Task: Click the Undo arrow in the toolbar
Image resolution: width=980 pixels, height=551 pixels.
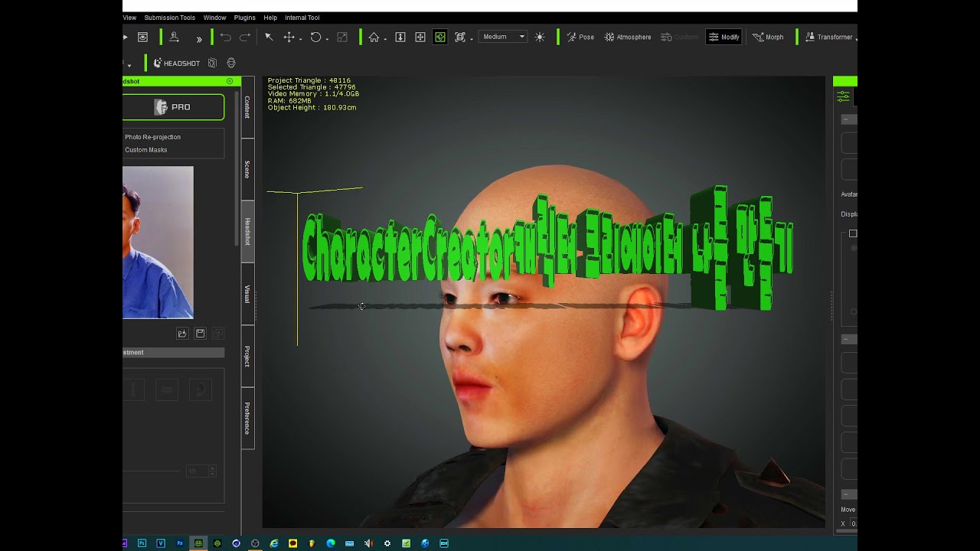Action: 225,37
